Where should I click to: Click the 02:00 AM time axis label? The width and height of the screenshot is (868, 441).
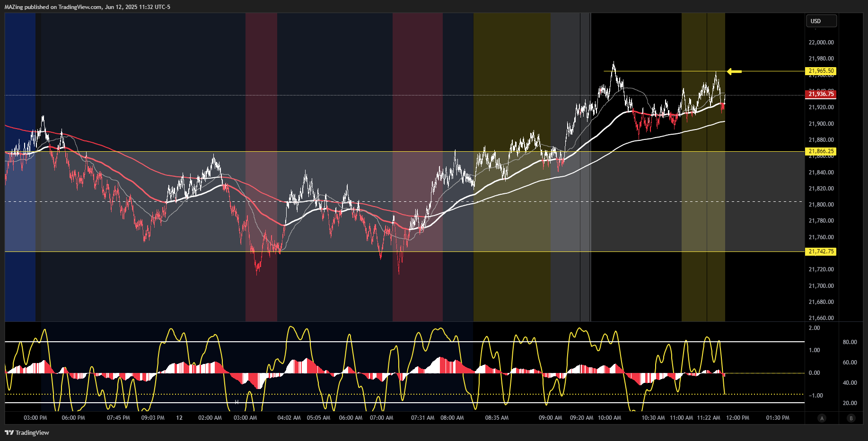coord(210,418)
